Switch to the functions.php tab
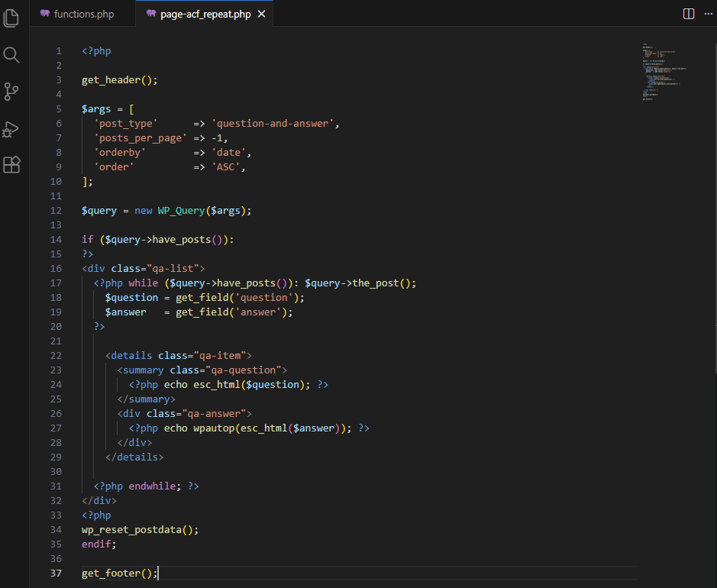This screenshot has width=717, height=588. click(x=83, y=14)
